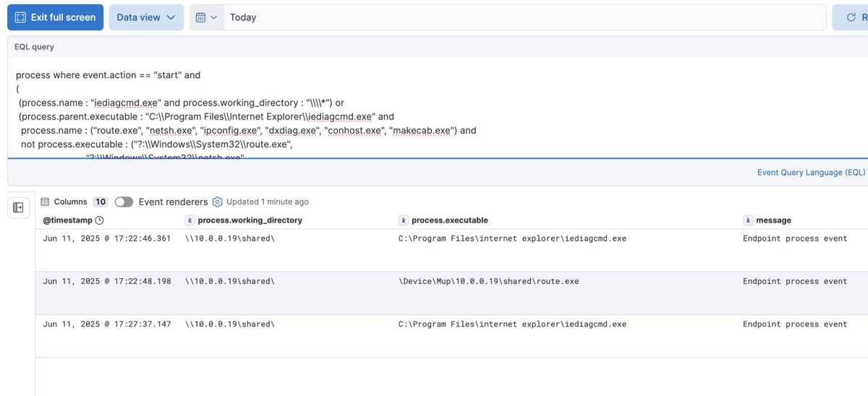Click the @timestamp clock icon

pyautogui.click(x=100, y=220)
